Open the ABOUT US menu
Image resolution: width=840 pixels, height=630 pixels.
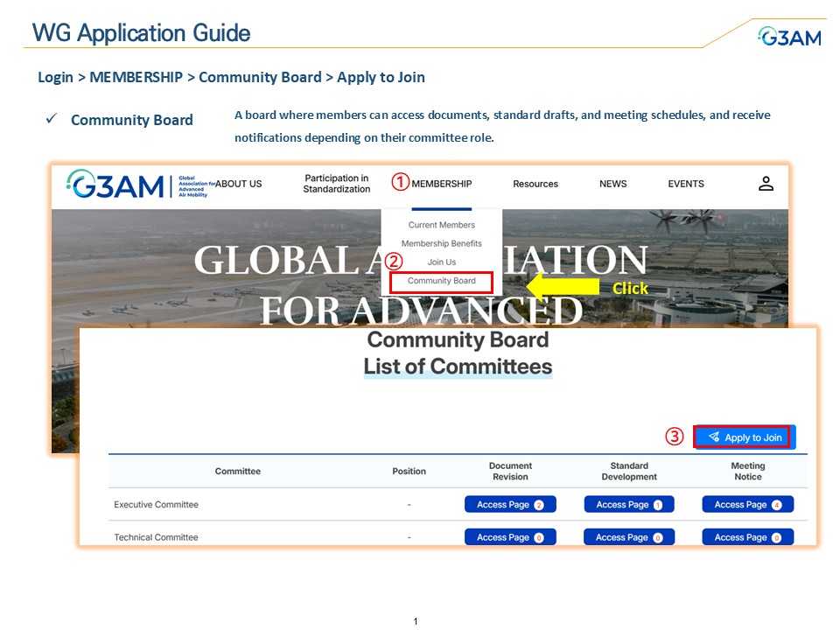coord(238,184)
